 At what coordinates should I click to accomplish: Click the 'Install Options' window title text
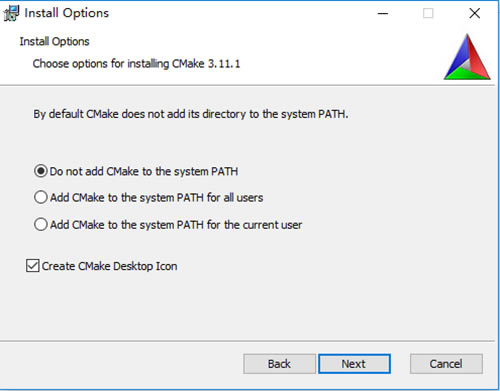tap(67, 13)
